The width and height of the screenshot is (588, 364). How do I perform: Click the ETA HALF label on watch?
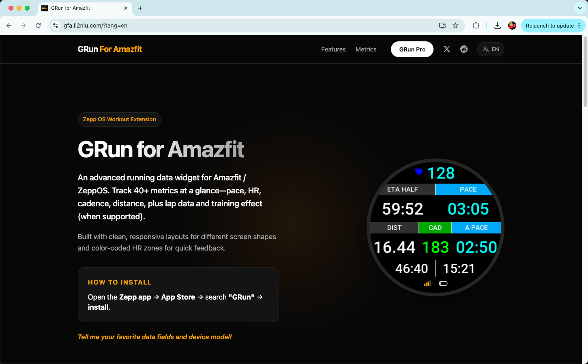(402, 189)
